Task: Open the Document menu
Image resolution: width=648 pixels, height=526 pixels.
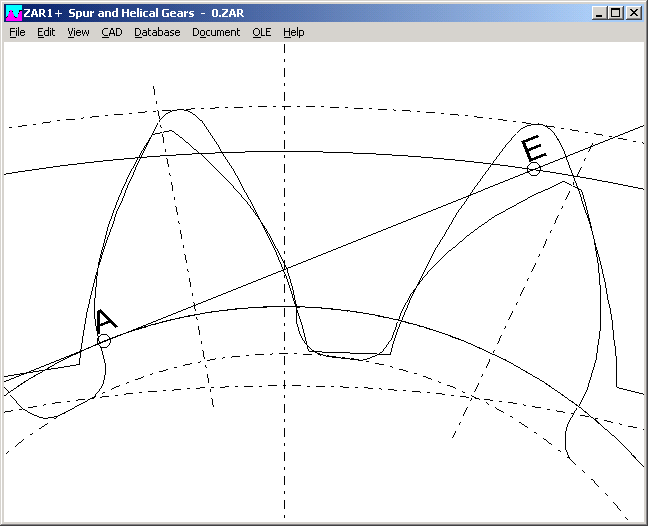Action: click(216, 32)
